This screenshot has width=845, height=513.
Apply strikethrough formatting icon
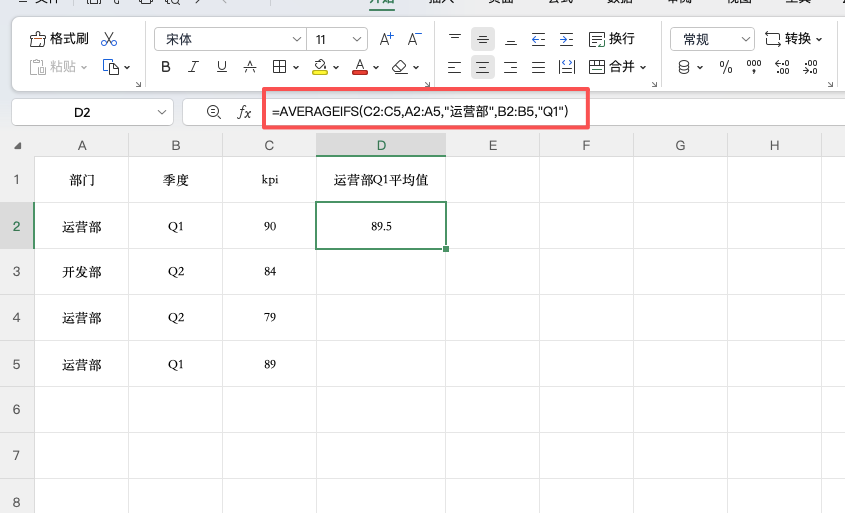pyautogui.click(x=250, y=67)
